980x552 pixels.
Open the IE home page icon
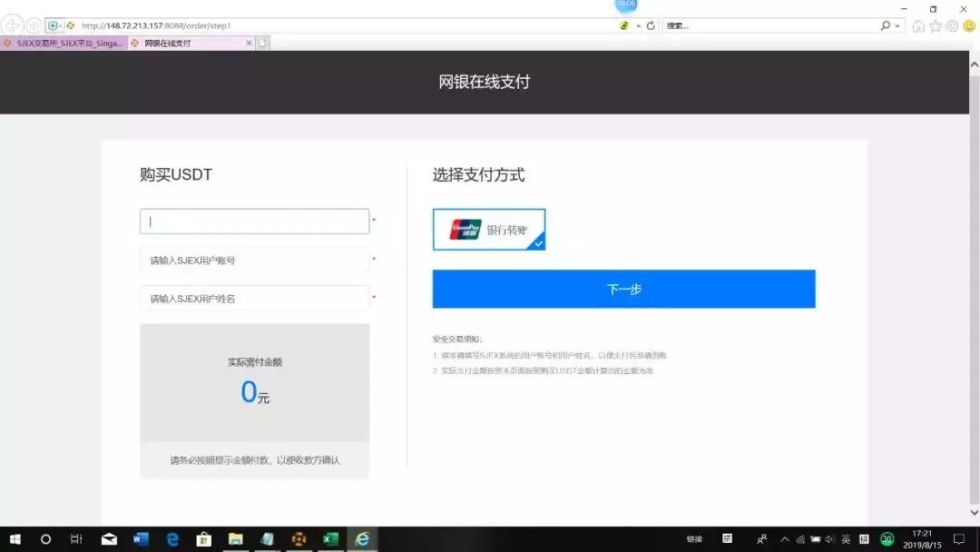pos(918,25)
